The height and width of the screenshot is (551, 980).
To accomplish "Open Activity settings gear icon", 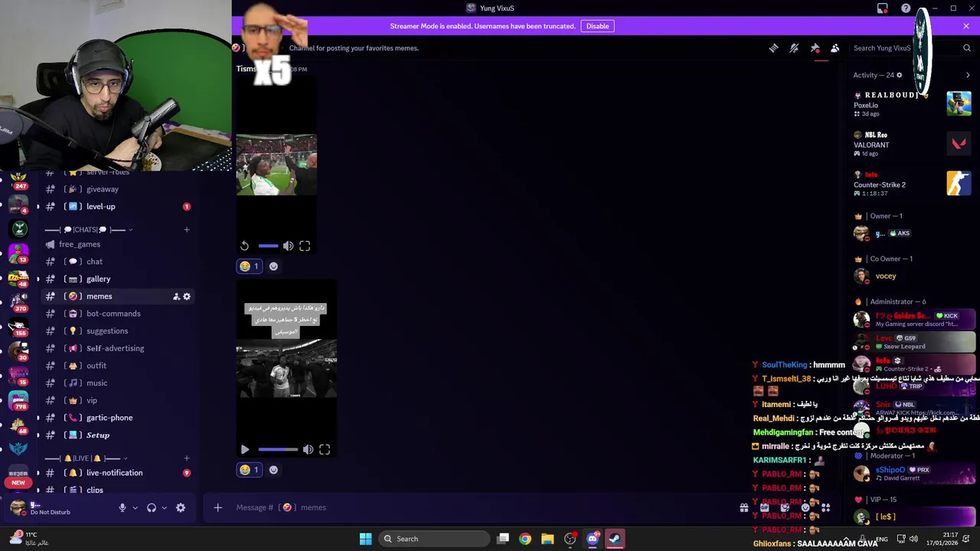I will pos(899,75).
